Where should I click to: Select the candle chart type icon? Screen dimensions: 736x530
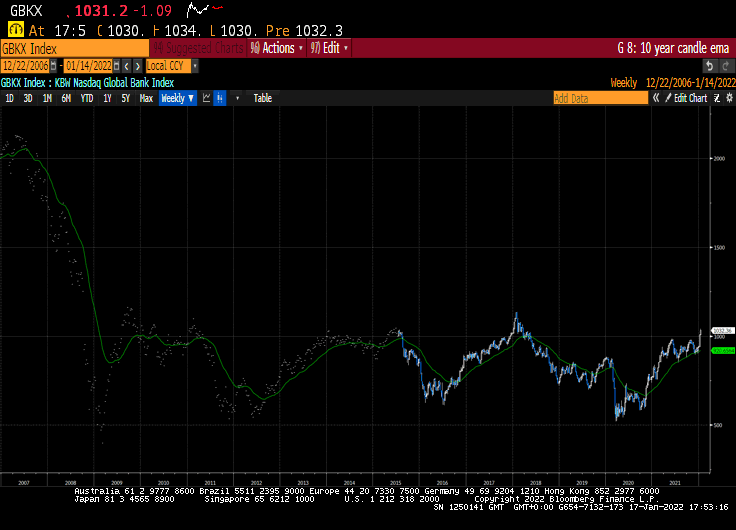[x=220, y=98]
